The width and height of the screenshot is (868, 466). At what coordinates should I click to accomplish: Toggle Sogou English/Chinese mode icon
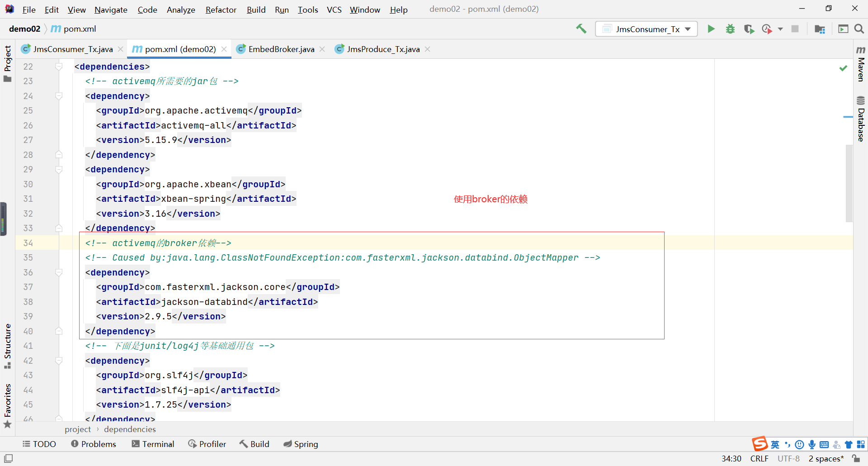click(x=775, y=444)
